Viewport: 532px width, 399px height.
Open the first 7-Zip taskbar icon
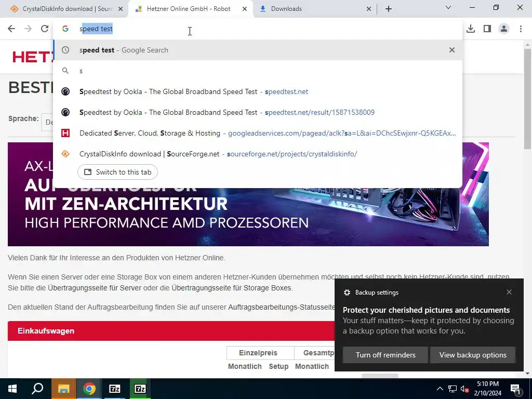[x=115, y=389]
